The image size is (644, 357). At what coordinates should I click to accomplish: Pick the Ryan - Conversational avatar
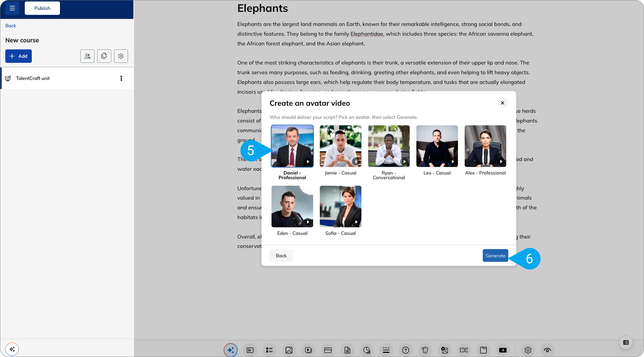[x=389, y=146]
